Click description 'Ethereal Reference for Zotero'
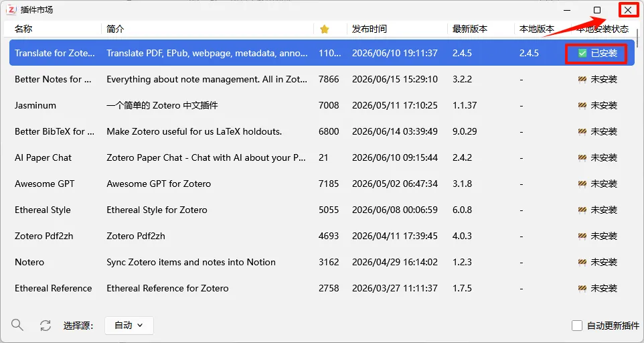The height and width of the screenshot is (343, 644). (x=167, y=288)
